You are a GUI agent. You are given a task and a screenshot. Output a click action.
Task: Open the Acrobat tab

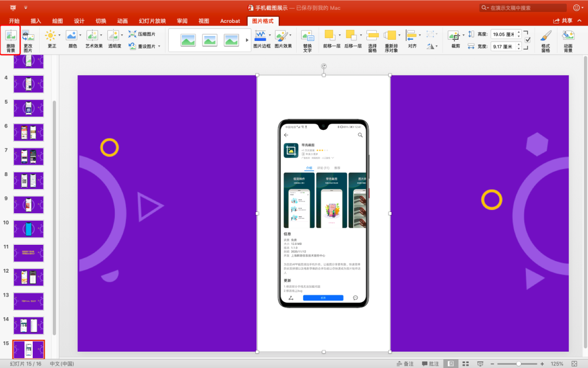(230, 21)
